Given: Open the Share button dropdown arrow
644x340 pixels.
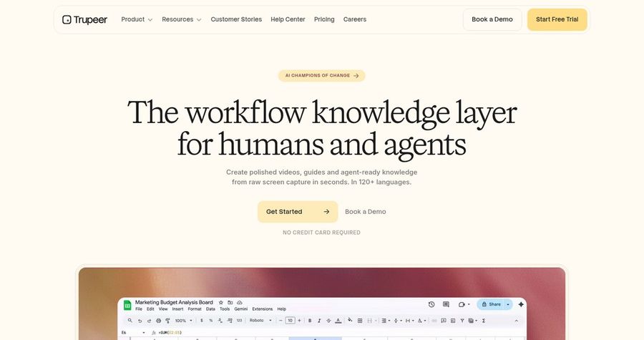Looking at the screenshot, I should tap(508, 304).
